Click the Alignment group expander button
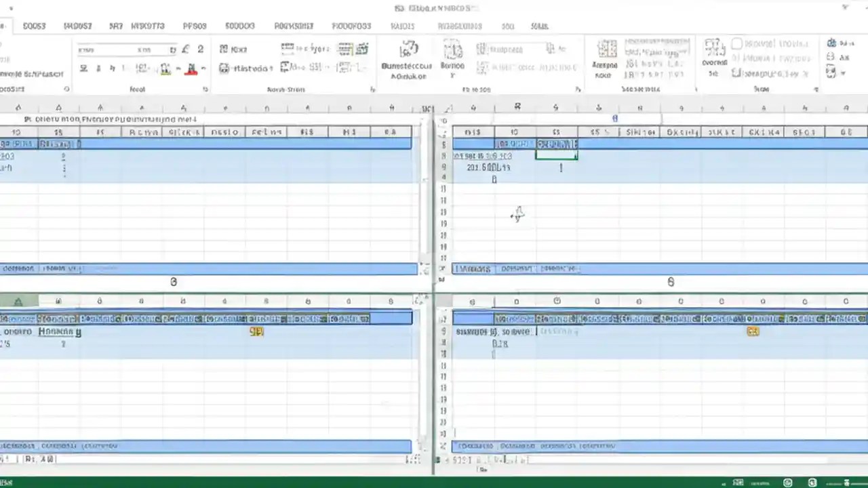The width and height of the screenshot is (868, 488). pos(372,89)
